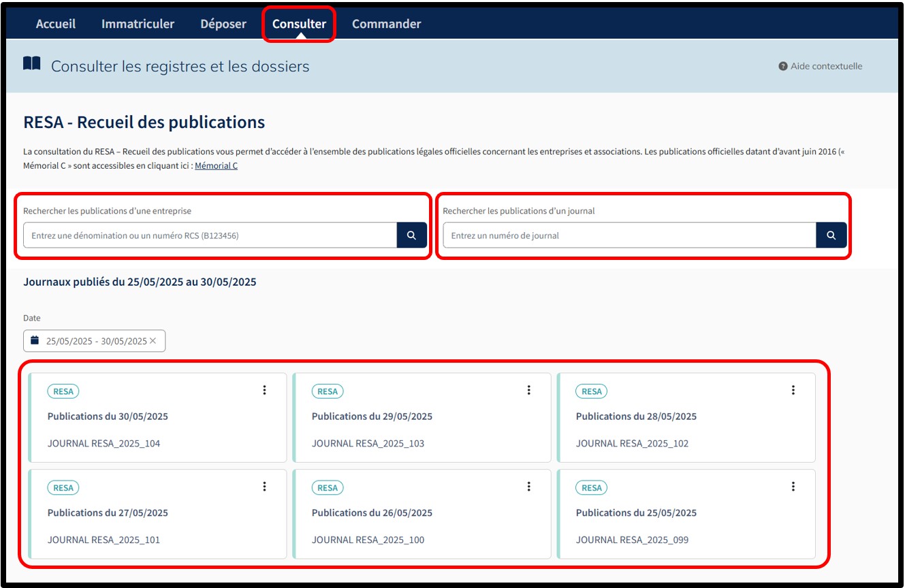Focus the company name or RCS number field
This screenshot has height=588, width=905.
coord(210,235)
